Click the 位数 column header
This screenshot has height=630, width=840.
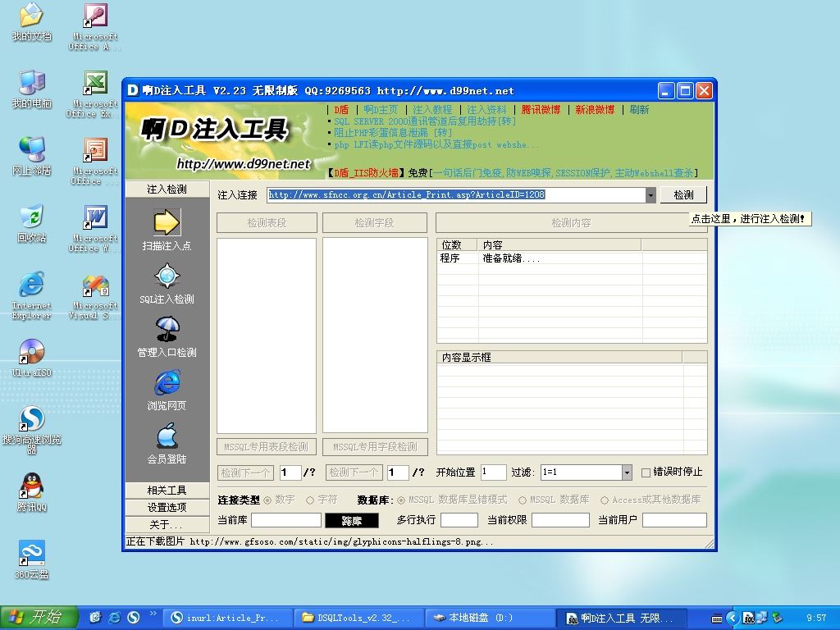click(457, 244)
